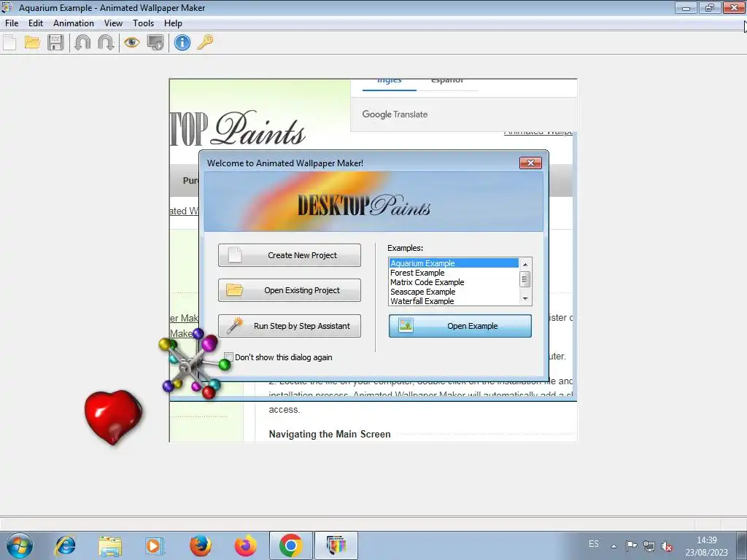Open the File menu
Screen dimensions: 747x560
(12, 23)
